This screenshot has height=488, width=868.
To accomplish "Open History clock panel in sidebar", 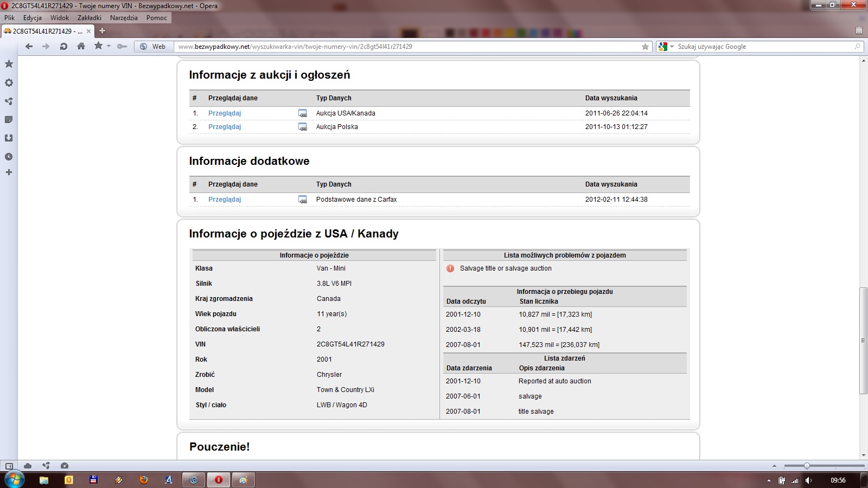I will point(9,157).
